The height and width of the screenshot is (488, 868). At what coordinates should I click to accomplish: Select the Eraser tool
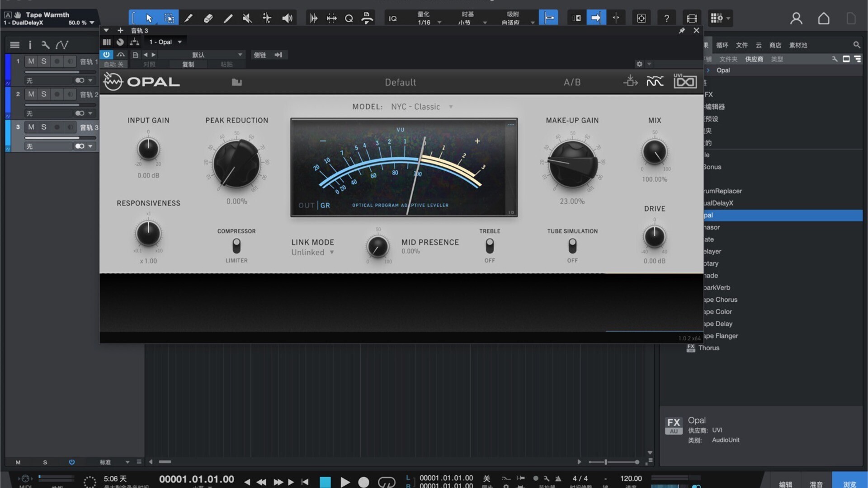coord(208,18)
